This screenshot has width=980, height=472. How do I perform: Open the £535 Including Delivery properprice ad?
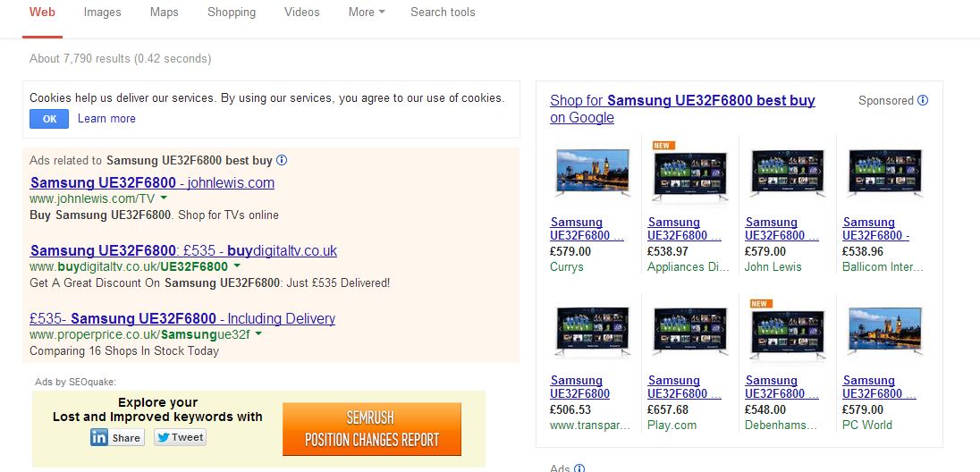click(182, 318)
